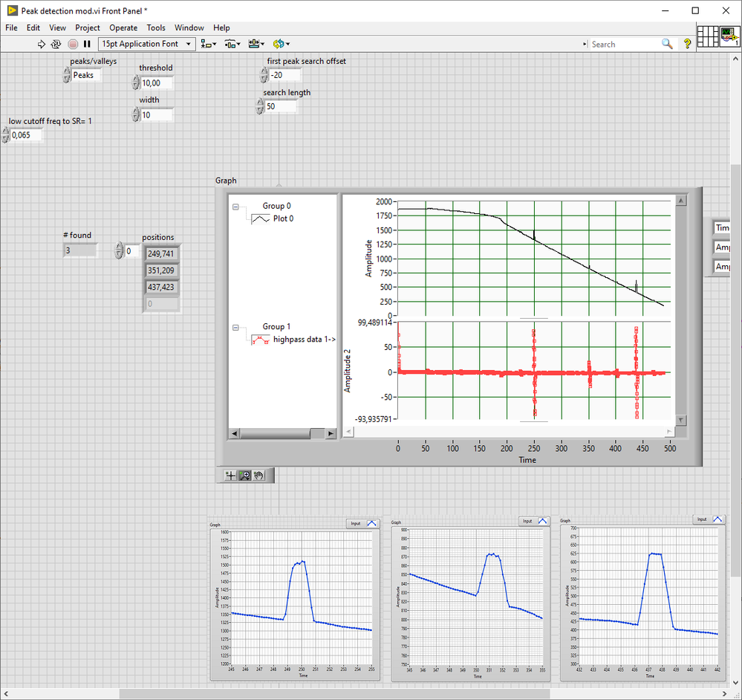742x700 pixels.
Task: Start Run Continuously mode
Action: pos(56,44)
